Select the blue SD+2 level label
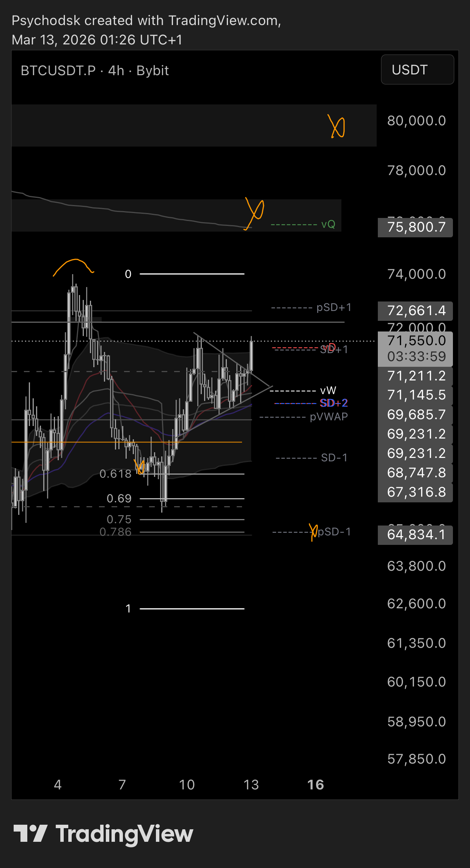This screenshot has width=470, height=868. point(334,403)
